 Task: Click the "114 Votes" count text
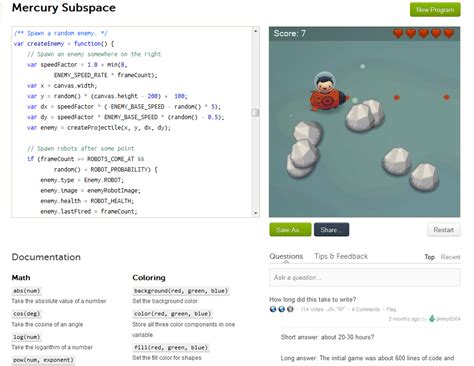312,309
